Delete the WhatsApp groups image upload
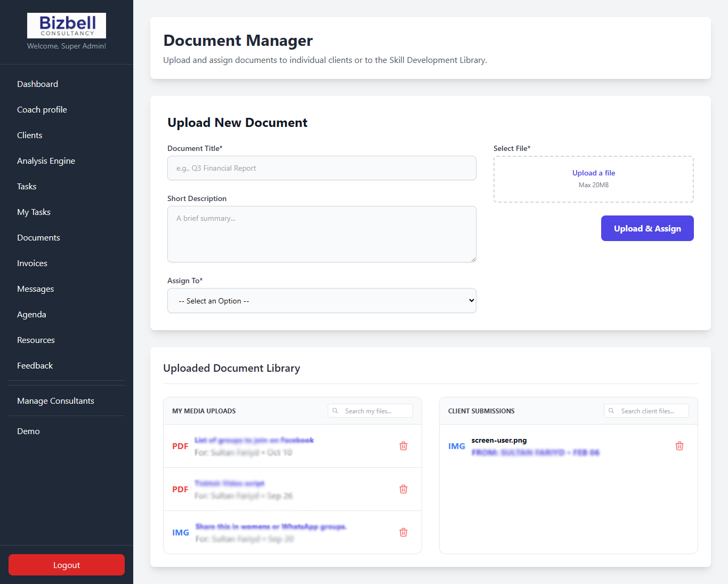The width and height of the screenshot is (728, 584). coord(403,532)
